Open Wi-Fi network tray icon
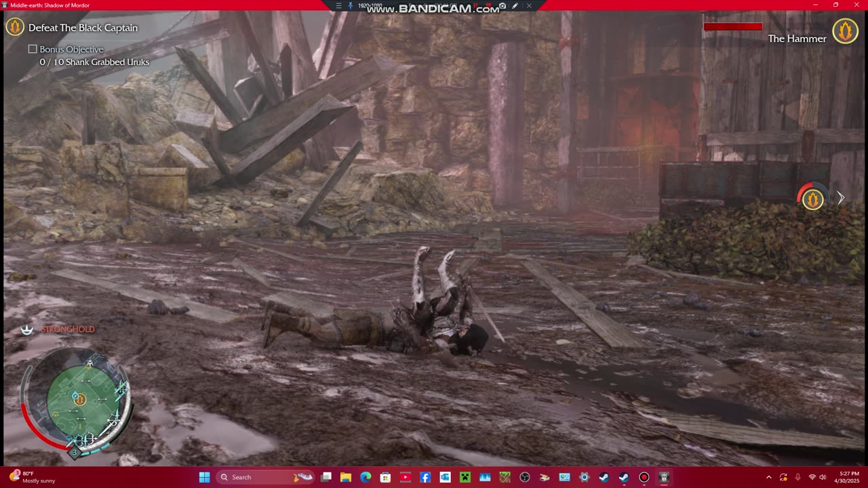 tap(812, 477)
